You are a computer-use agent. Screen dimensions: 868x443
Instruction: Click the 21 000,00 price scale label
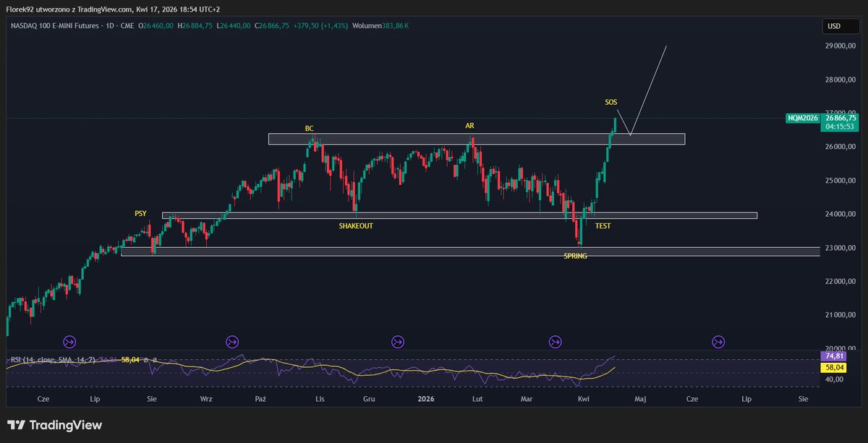coord(840,315)
